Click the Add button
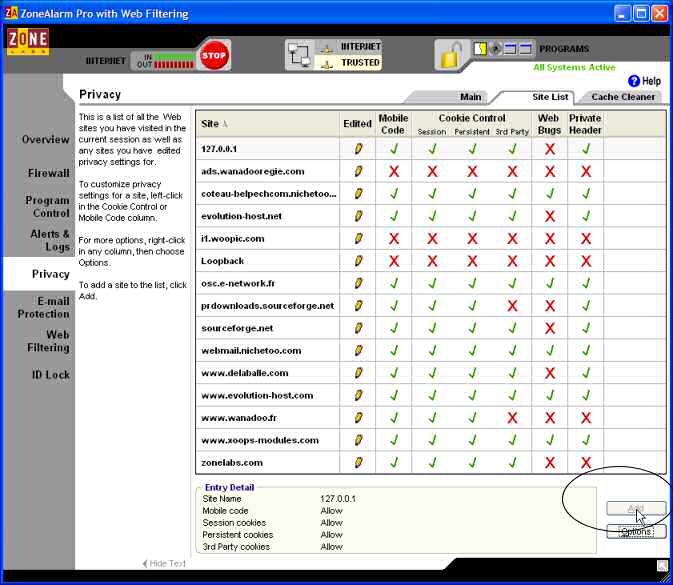Image resolution: width=673 pixels, height=585 pixels. click(x=636, y=508)
